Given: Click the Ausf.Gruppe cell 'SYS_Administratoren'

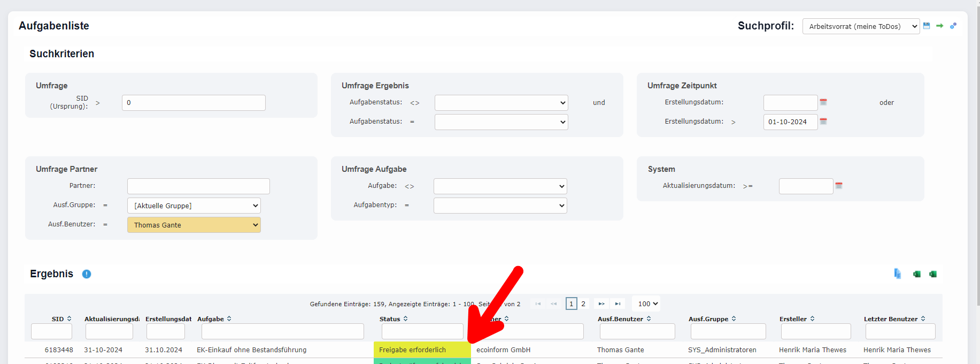Looking at the screenshot, I should tap(722, 350).
